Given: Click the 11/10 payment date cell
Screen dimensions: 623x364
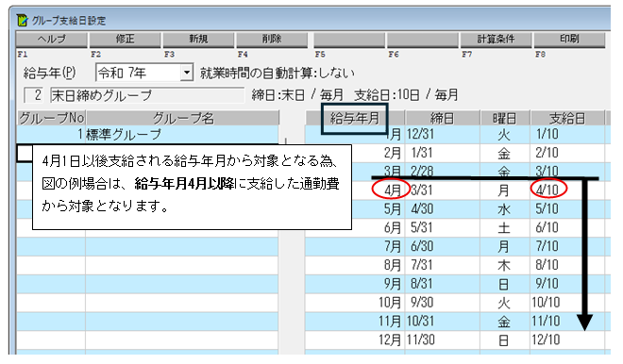Looking at the screenshot, I should 567,321.
